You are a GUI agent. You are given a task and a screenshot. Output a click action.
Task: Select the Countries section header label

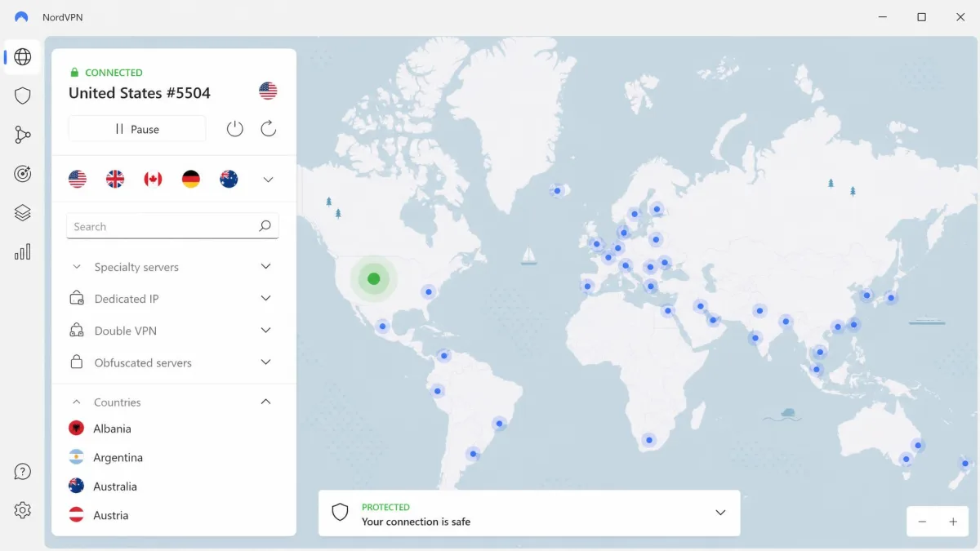coord(118,402)
